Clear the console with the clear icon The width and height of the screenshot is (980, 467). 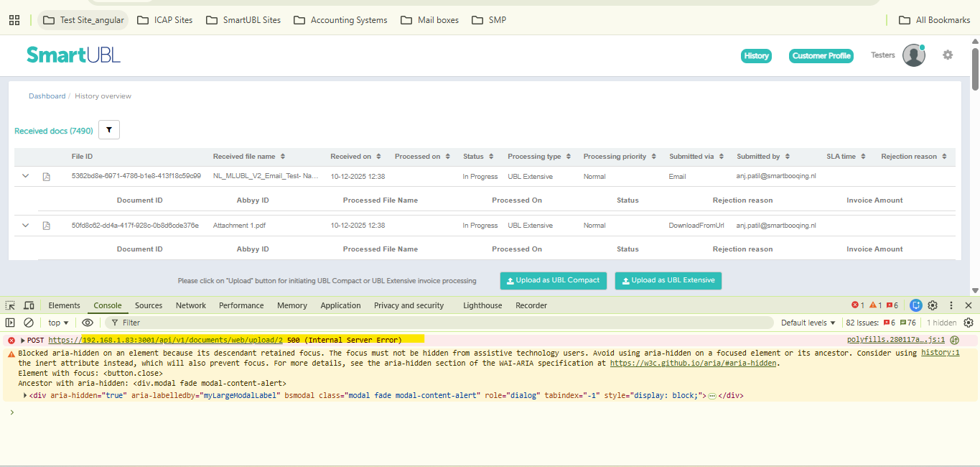[x=29, y=323]
